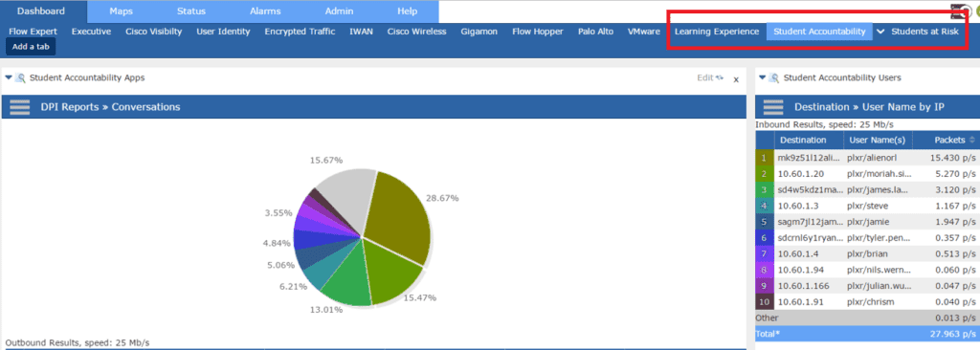Screen dimensions: 980x350
Task: Click the edit gear icon next to Edit
Action: pyautogui.click(x=720, y=78)
